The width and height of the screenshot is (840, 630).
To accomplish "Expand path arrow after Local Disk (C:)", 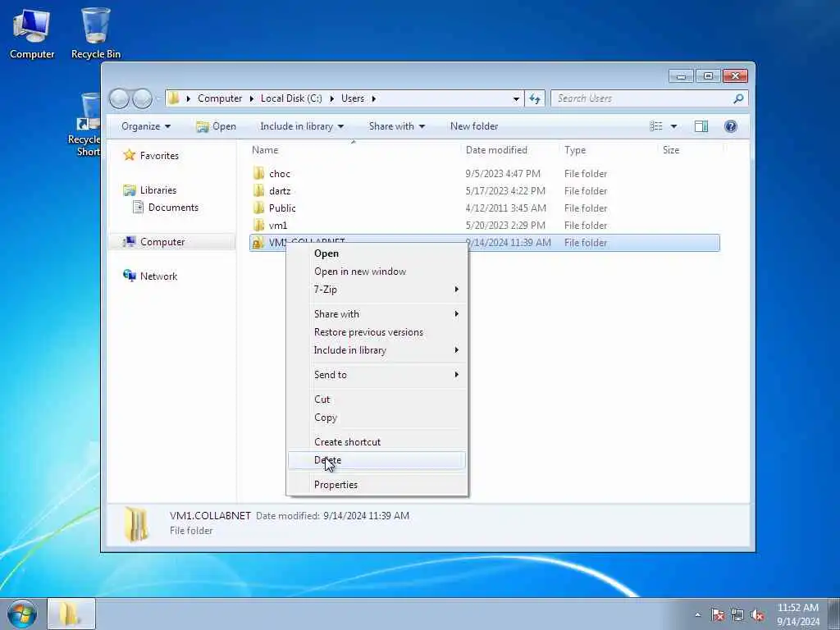I will click(331, 98).
